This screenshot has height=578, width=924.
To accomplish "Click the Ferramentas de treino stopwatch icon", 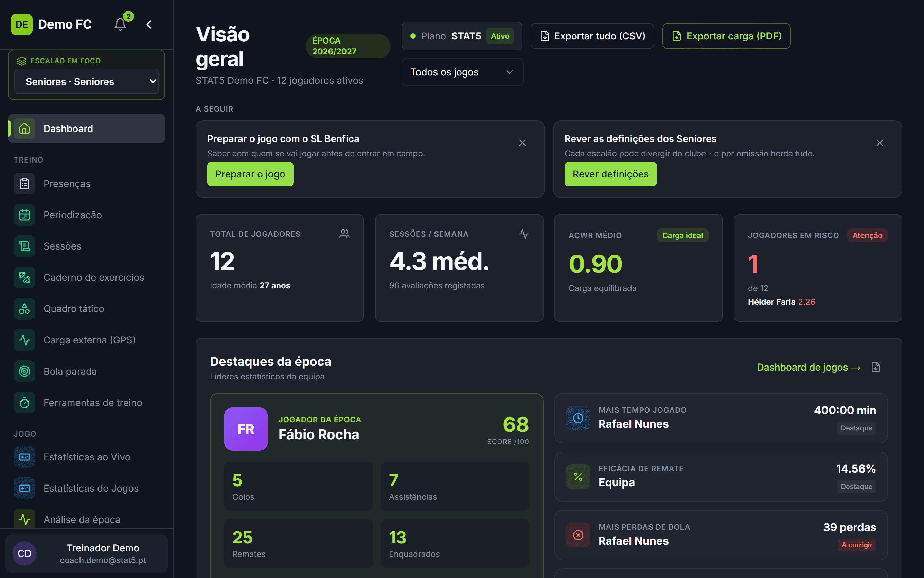I will pyautogui.click(x=24, y=403).
